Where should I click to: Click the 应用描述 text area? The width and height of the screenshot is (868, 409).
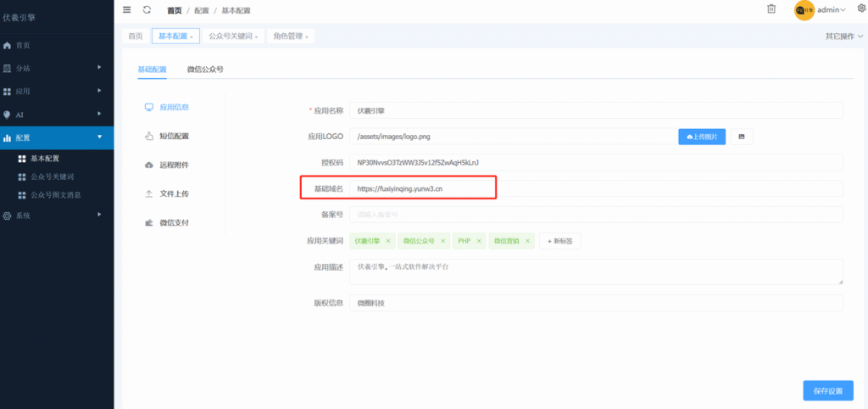point(596,272)
